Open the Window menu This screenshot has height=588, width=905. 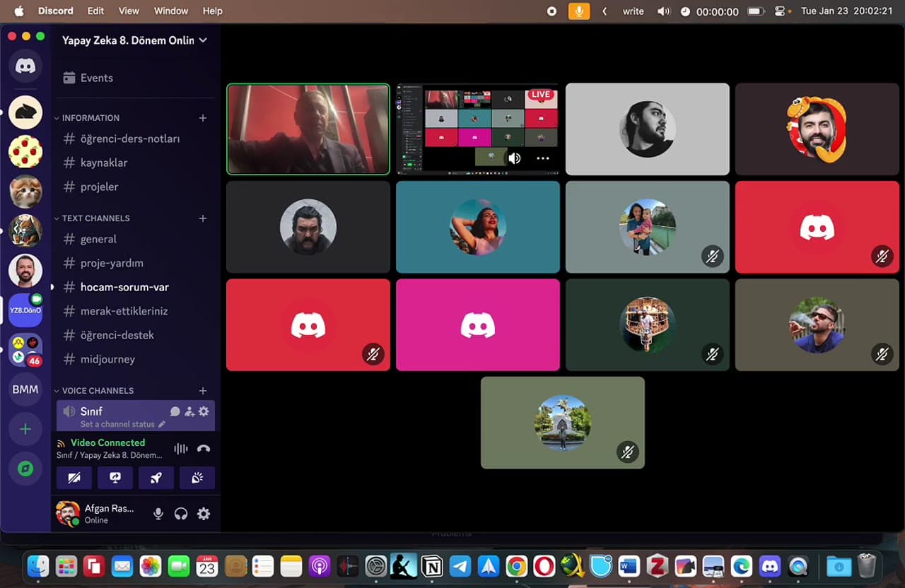coord(171,11)
